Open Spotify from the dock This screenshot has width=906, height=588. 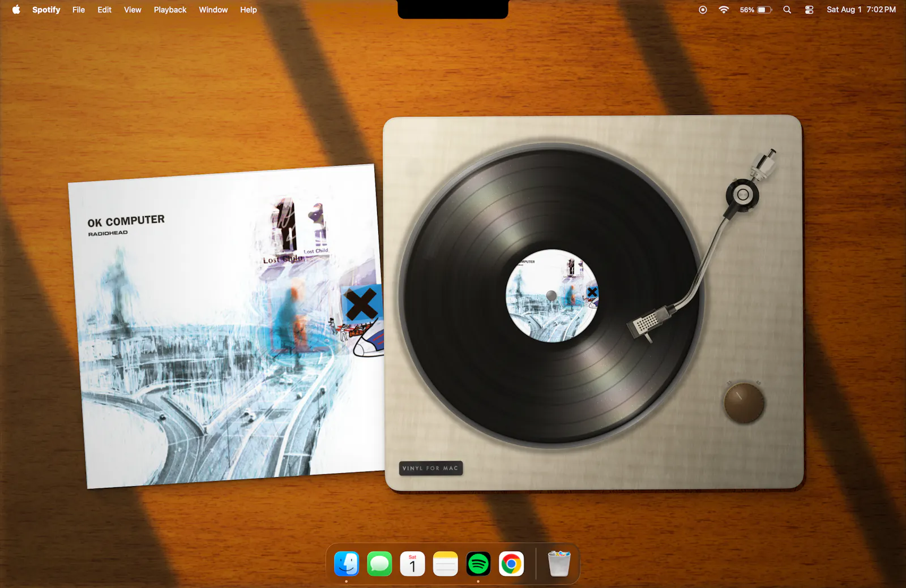click(478, 564)
